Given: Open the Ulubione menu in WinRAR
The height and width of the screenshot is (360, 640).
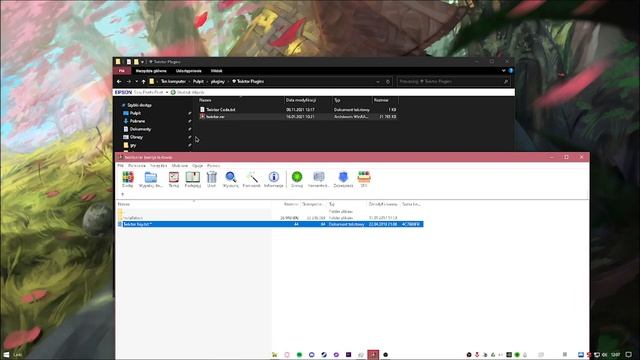Looking at the screenshot, I should 180,166.
